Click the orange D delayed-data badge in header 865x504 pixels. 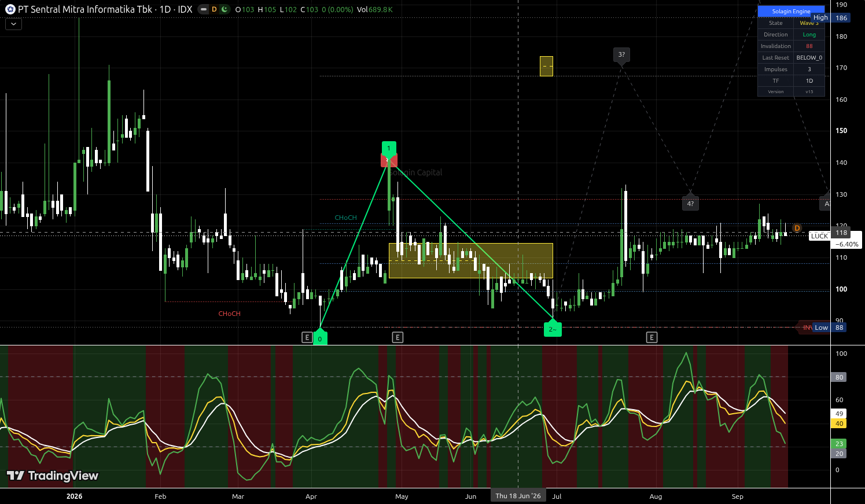click(214, 9)
